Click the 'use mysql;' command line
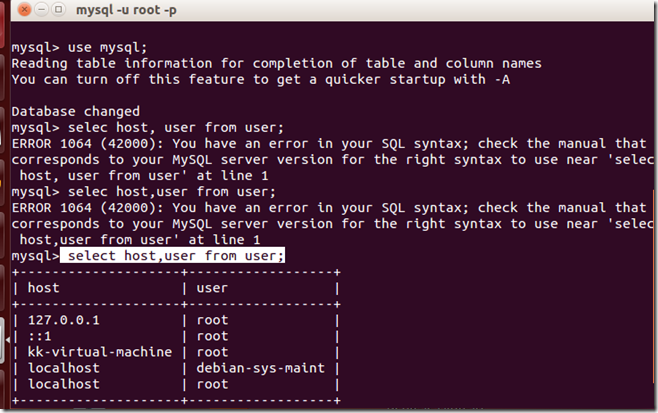This screenshot has height=413, width=658. (x=80, y=47)
